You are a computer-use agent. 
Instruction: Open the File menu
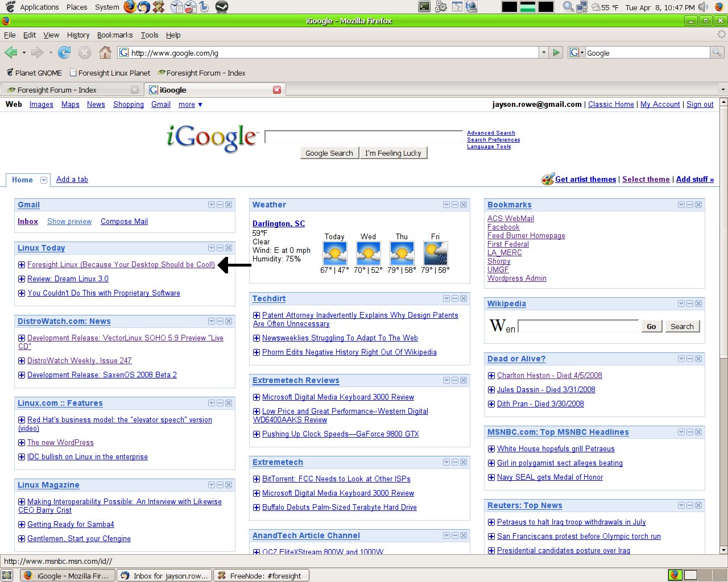pyautogui.click(x=10, y=35)
